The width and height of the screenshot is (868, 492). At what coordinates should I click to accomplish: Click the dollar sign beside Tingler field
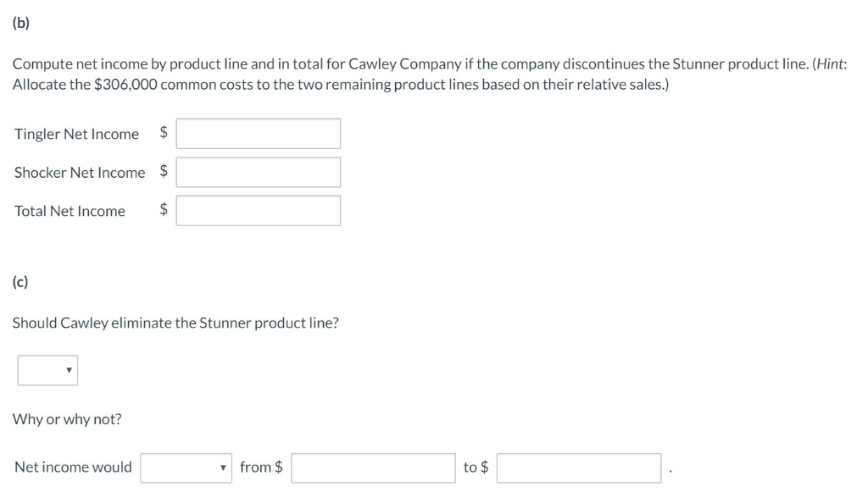tap(164, 133)
